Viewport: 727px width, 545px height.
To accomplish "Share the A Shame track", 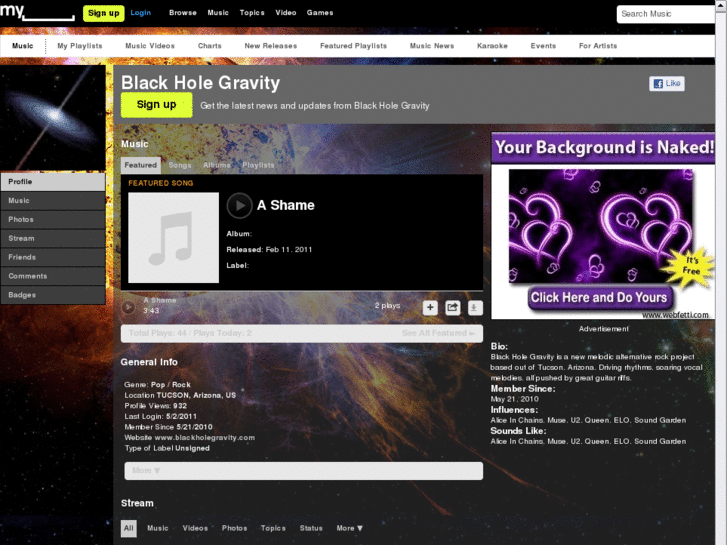I will [453, 308].
